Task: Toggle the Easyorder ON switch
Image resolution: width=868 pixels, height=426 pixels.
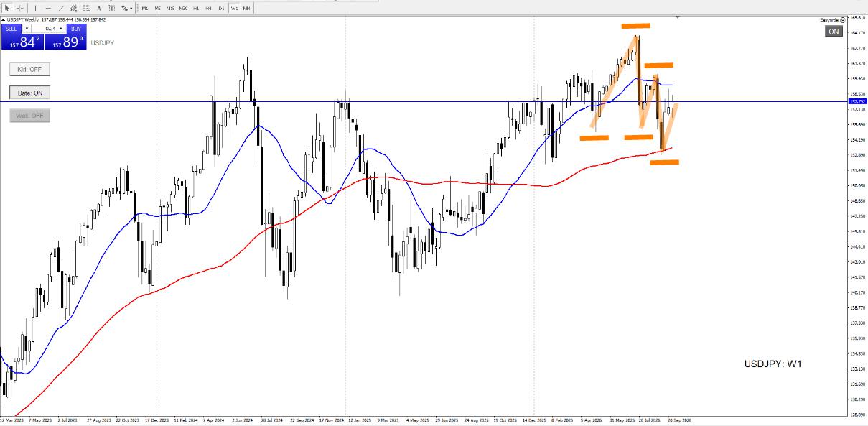Action: [x=834, y=32]
